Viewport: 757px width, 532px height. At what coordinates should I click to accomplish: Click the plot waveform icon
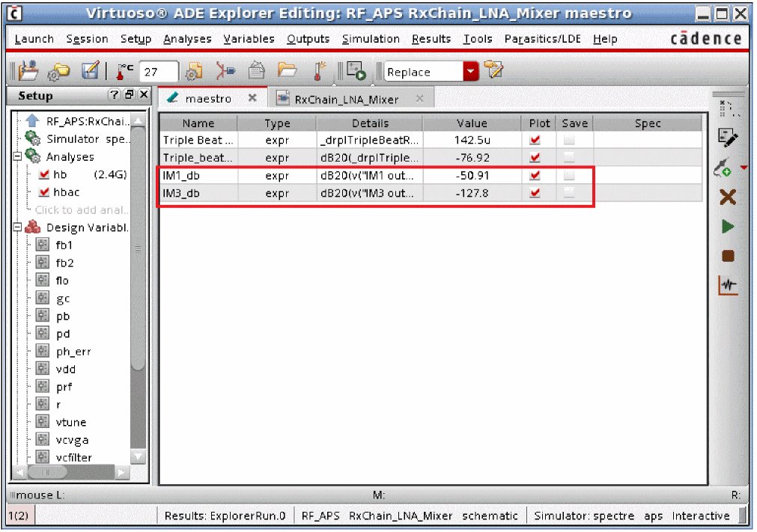[728, 284]
